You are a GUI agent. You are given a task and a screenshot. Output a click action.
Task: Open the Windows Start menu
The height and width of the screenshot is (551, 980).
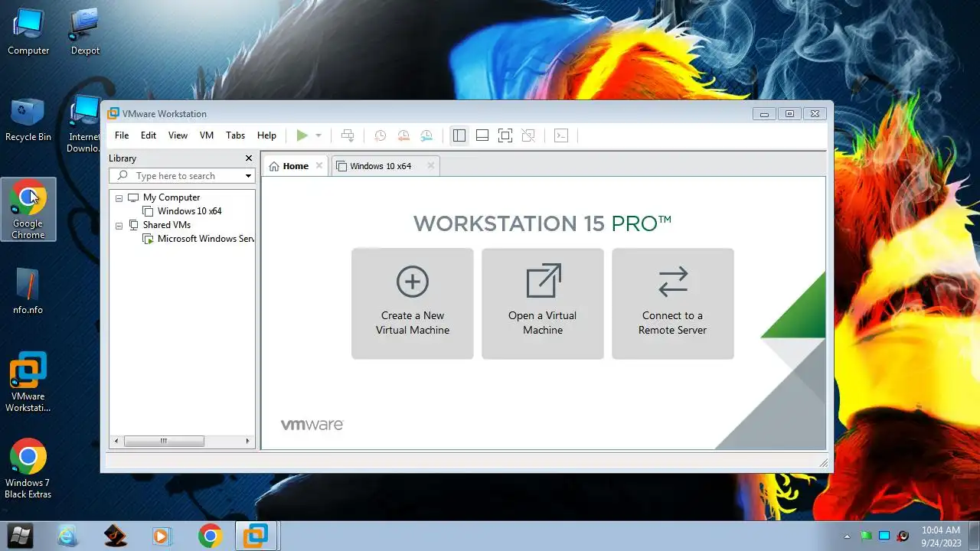tap(19, 536)
